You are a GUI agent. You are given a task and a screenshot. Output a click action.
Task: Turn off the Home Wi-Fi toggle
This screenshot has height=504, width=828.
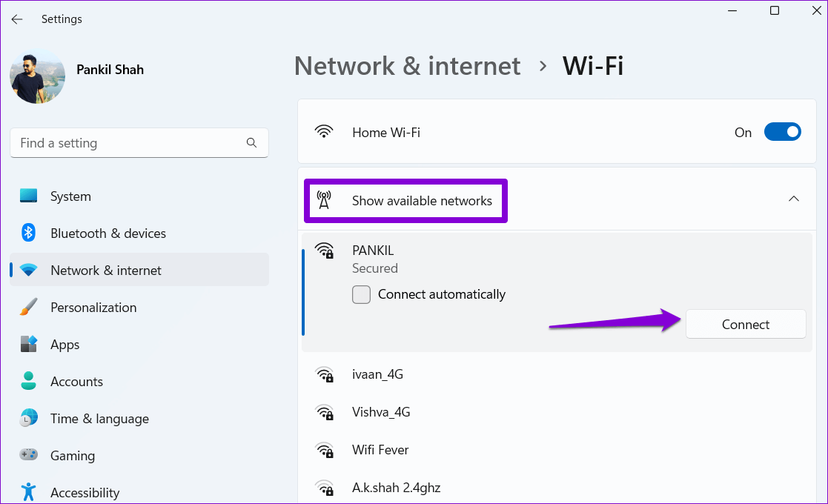(782, 133)
